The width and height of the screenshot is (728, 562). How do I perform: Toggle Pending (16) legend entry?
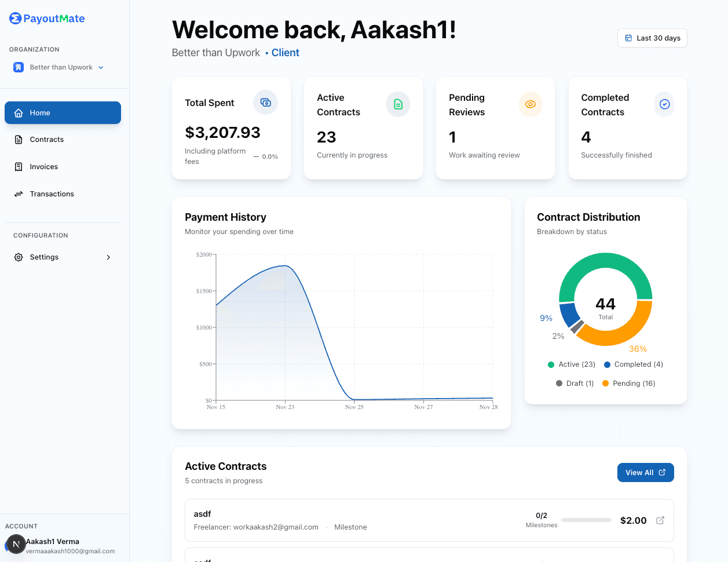click(x=628, y=384)
